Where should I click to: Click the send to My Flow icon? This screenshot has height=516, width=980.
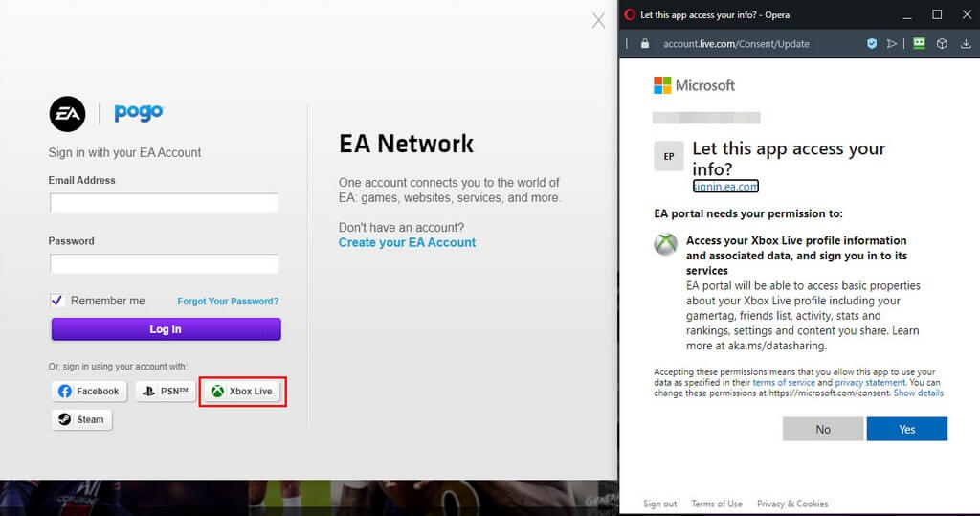[x=892, y=44]
